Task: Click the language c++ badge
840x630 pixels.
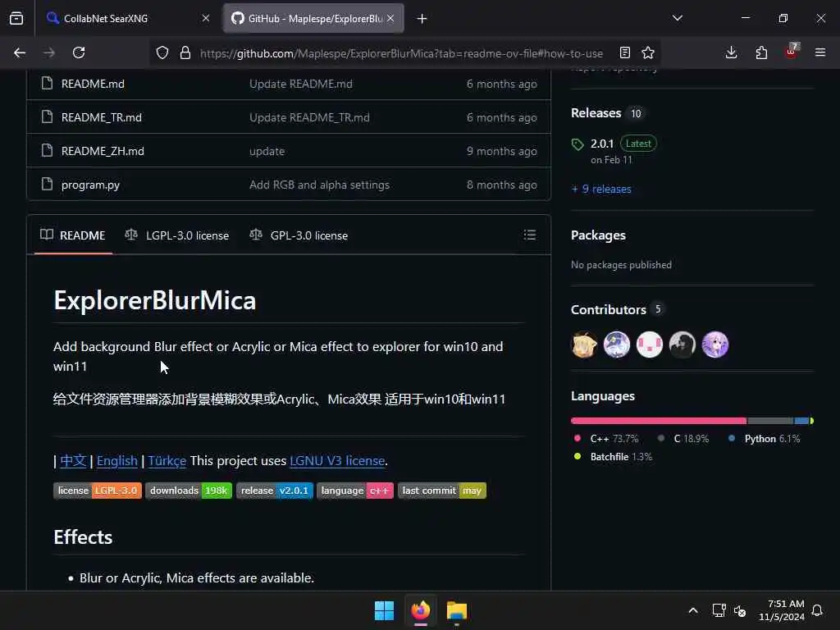Action: [x=355, y=491]
